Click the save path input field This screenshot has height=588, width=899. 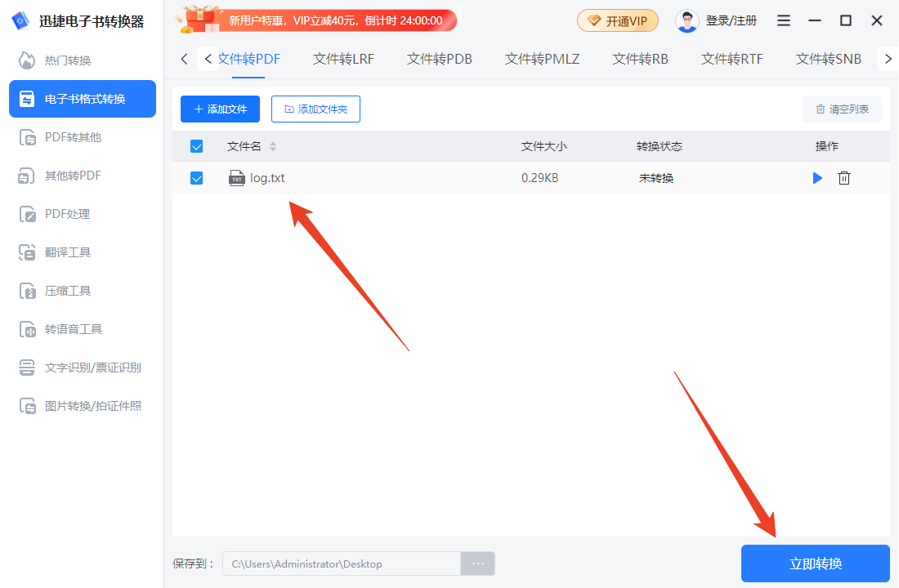342,564
